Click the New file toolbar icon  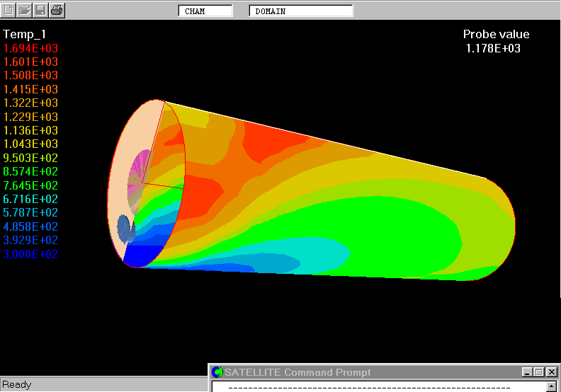pyautogui.click(x=8, y=10)
